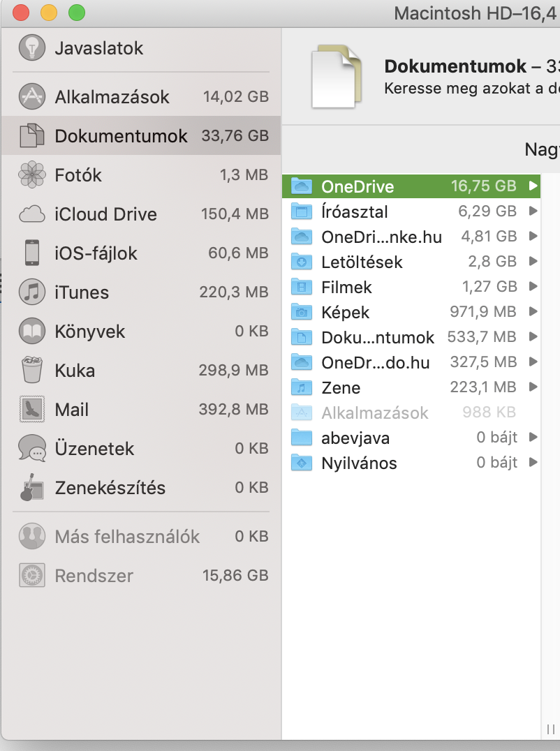Click the iTunes music note icon
This screenshot has width=560, height=751.
32,292
